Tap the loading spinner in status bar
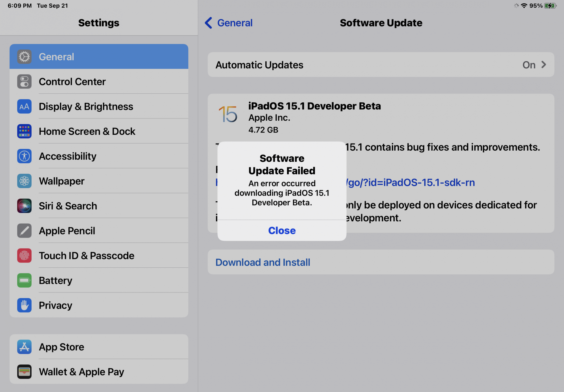The height and width of the screenshot is (392, 564). 516,6
